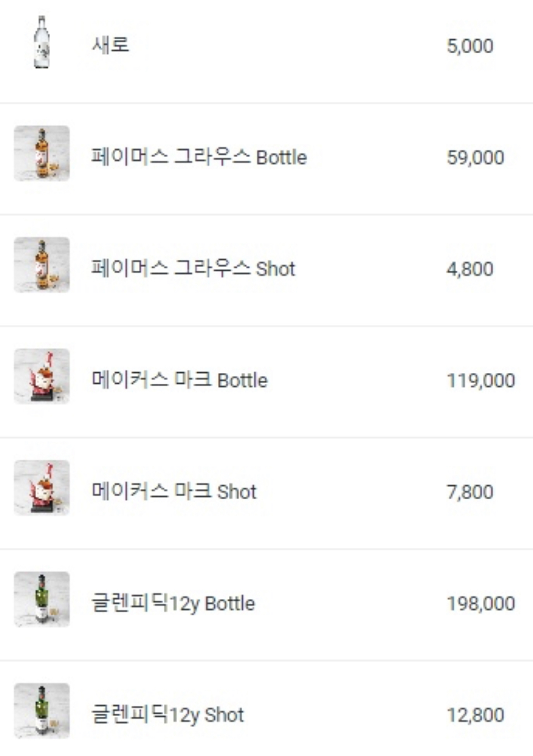Select 메이커스 마크 Bottle item
533x756 pixels.
tap(179, 380)
